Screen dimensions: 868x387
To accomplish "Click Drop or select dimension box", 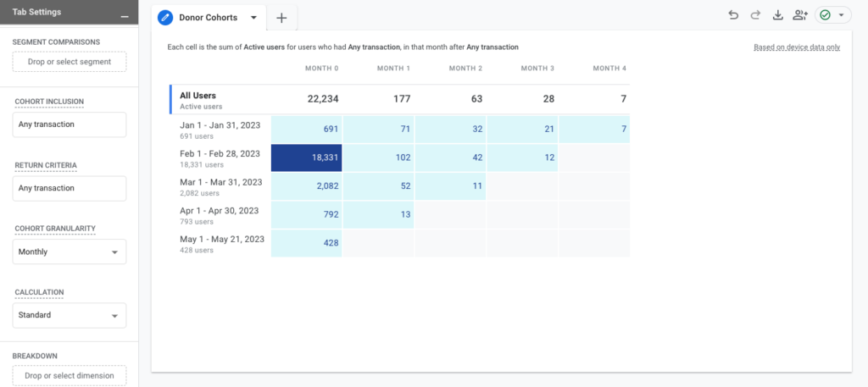I will pos(70,375).
